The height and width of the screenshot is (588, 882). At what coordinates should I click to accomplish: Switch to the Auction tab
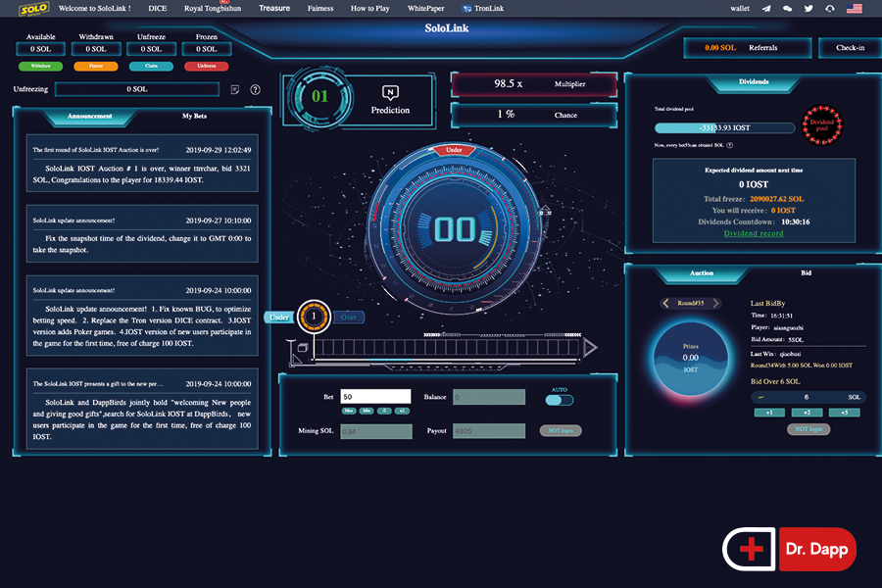click(702, 272)
